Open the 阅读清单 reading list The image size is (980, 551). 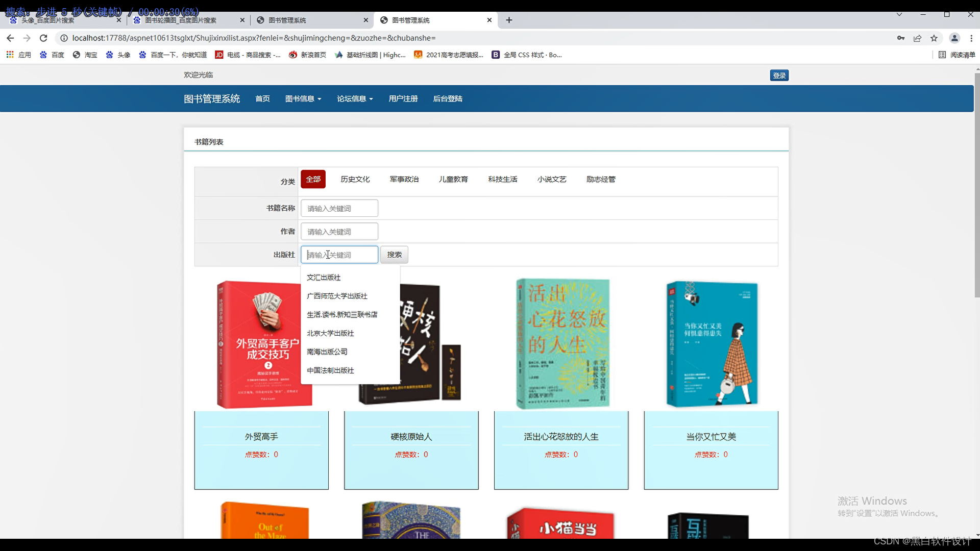tap(957, 55)
